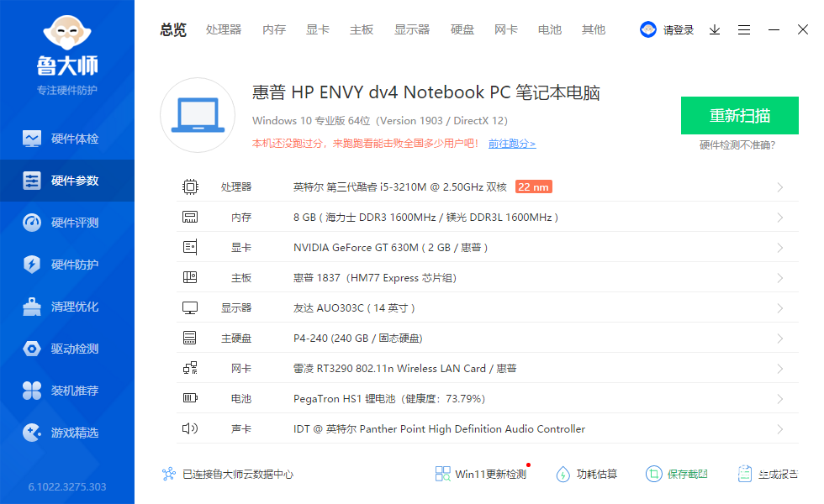Expand the 显示器 row chevron
Image resolution: width=824 pixels, height=504 pixels.
780,308
